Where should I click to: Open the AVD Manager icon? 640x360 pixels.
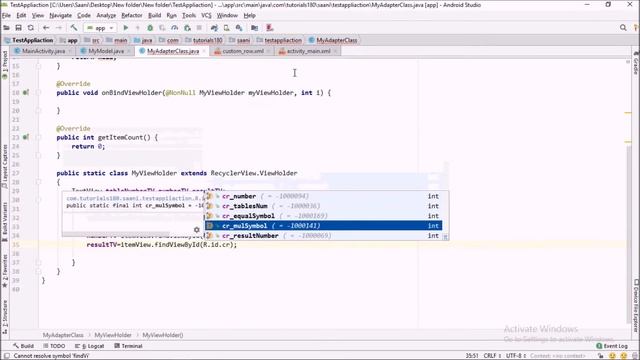(226, 28)
